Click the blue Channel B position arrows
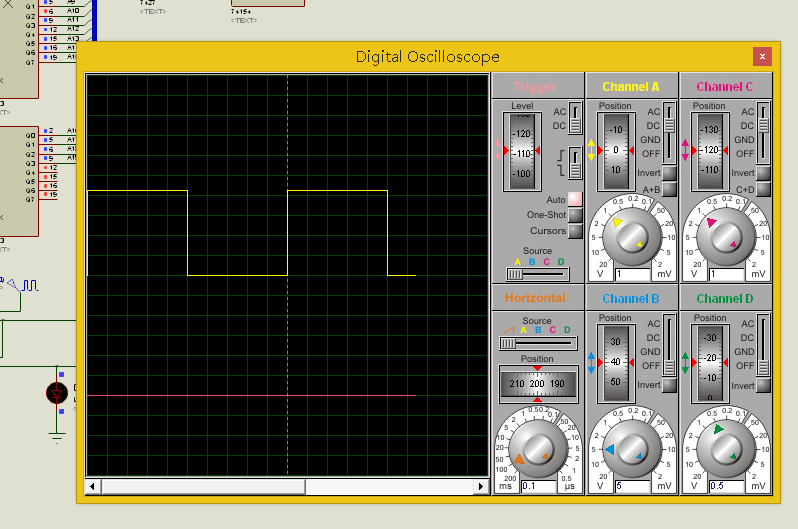This screenshot has width=798, height=529. [591, 363]
